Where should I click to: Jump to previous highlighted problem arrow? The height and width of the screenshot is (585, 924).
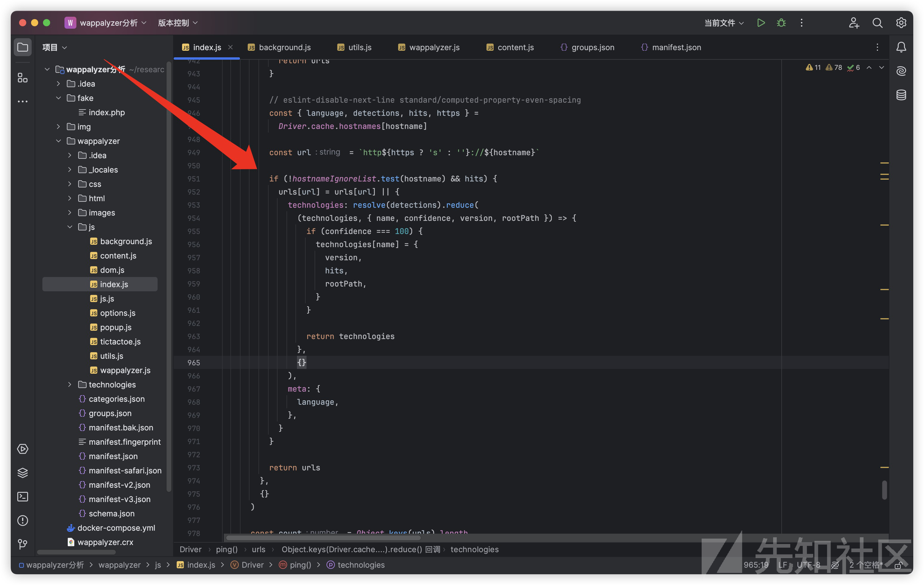[869, 67]
